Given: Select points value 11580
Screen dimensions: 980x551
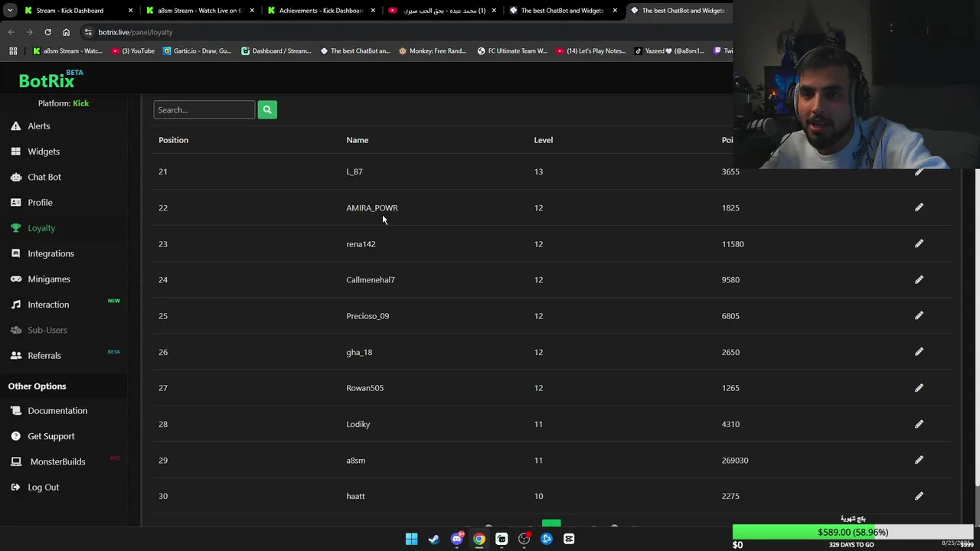Looking at the screenshot, I should pos(732,243).
